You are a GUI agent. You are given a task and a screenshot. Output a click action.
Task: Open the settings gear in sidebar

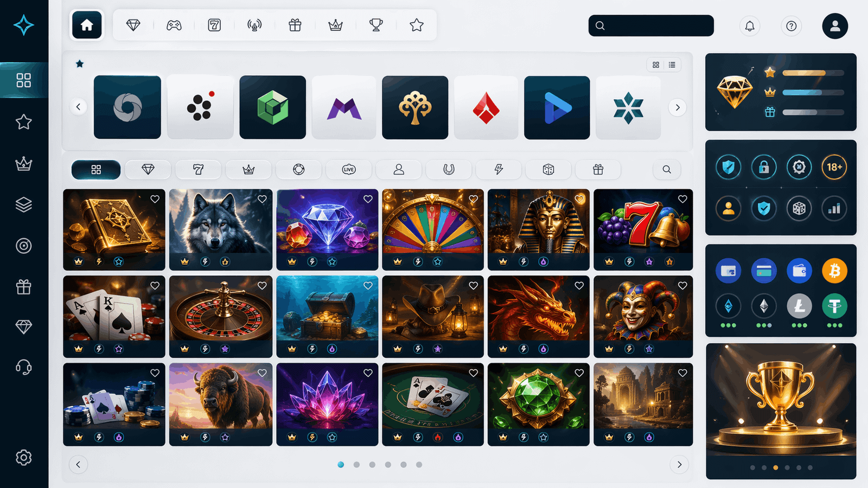pyautogui.click(x=23, y=458)
